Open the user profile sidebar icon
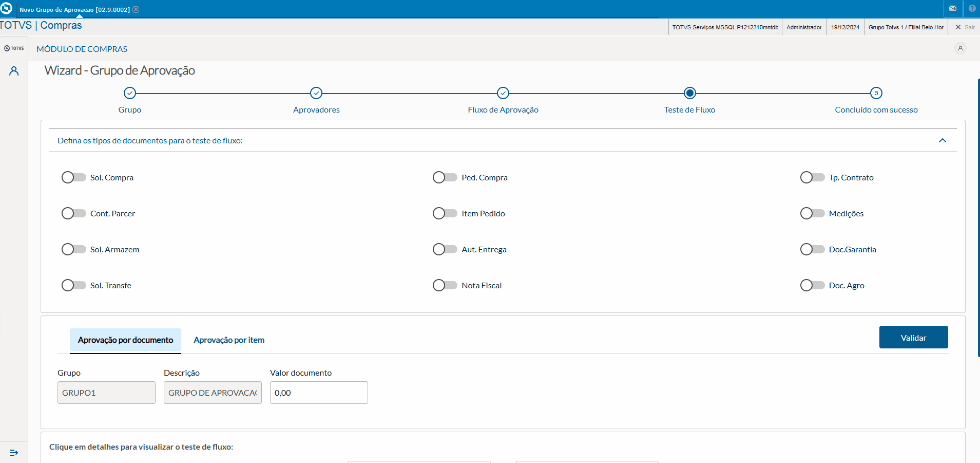The image size is (980, 463). 14,71
